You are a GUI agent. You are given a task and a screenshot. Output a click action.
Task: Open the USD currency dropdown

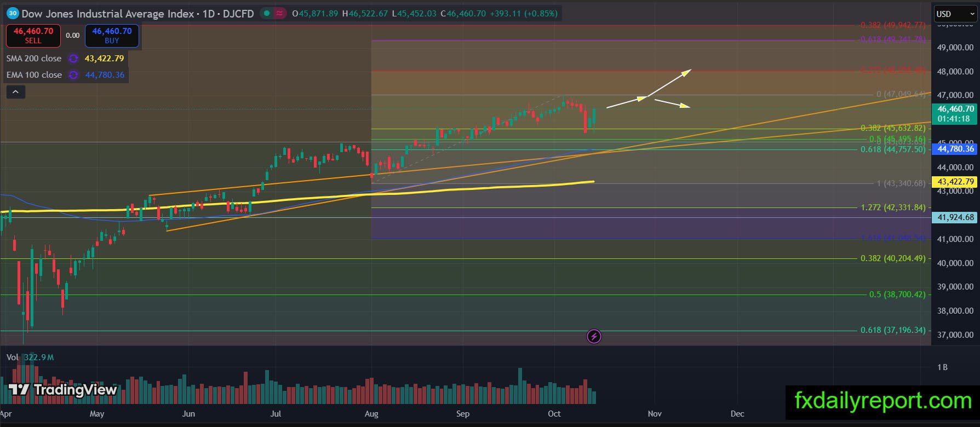point(955,14)
